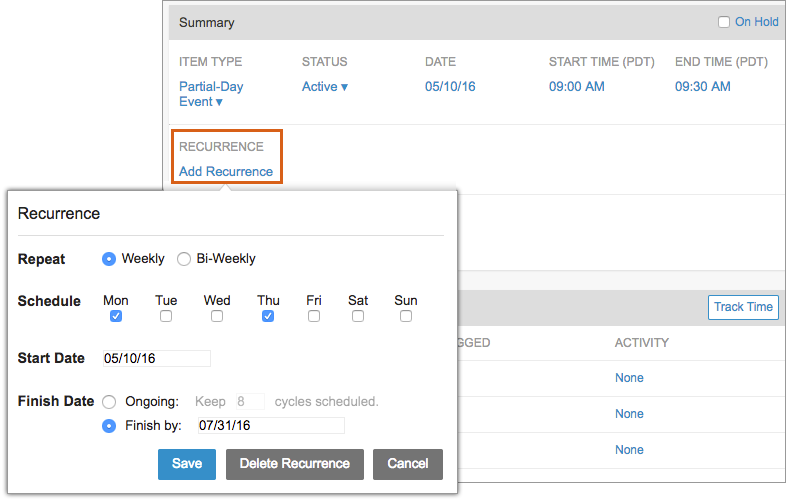
Task: Check the On Hold checkbox
Action: click(x=724, y=22)
